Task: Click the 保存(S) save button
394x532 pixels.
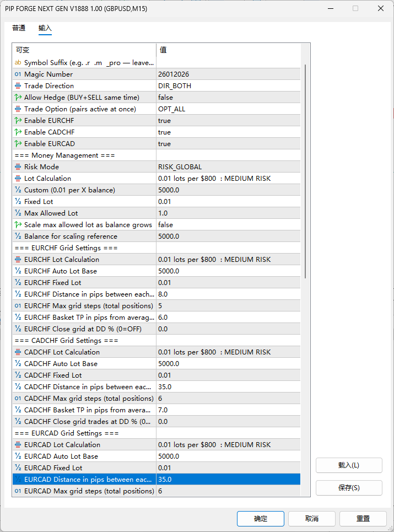Action: [349, 488]
